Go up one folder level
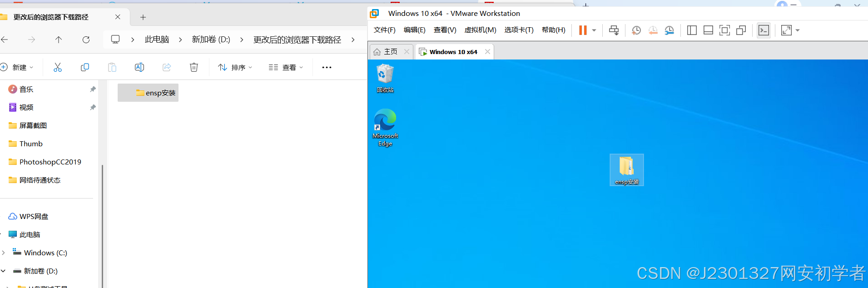The image size is (868, 288). click(x=59, y=40)
